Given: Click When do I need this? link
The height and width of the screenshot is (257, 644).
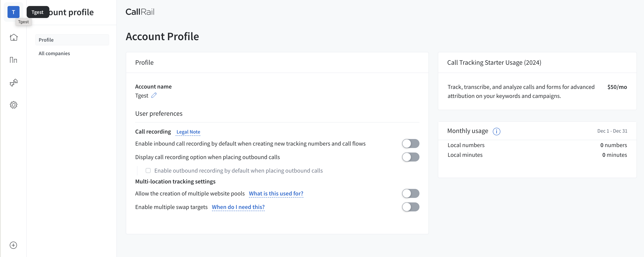Looking at the screenshot, I should [x=238, y=207].
